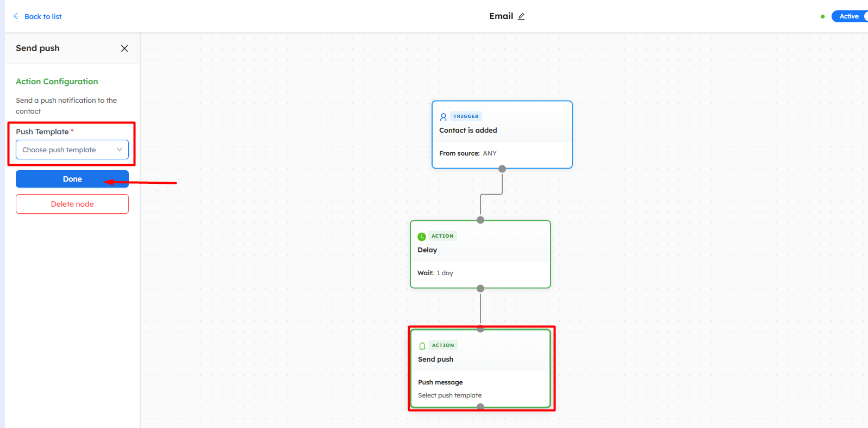Open the Choose push template dropdown
Image resolution: width=868 pixels, height=428 pixels.
pyautogui.click(x=65, y=150)
